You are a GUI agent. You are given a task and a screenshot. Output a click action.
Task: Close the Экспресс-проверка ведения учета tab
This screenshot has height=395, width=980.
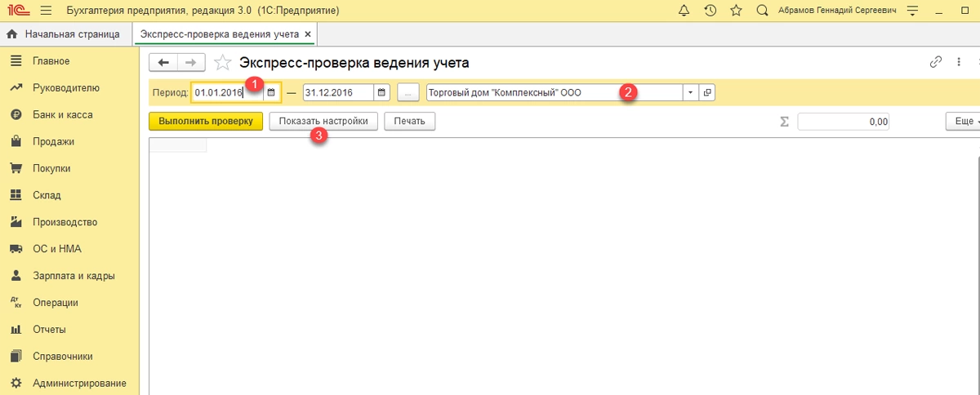307,34
